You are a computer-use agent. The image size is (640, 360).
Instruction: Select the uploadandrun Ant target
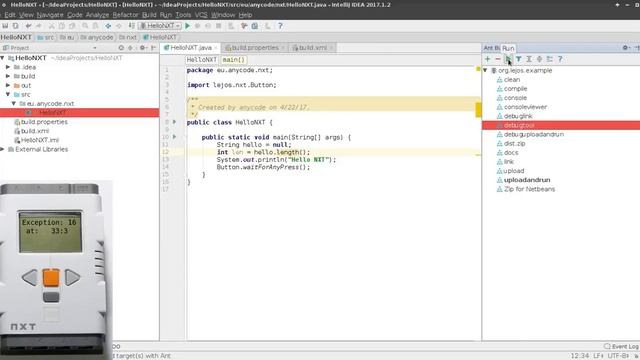tap(527, 180)
